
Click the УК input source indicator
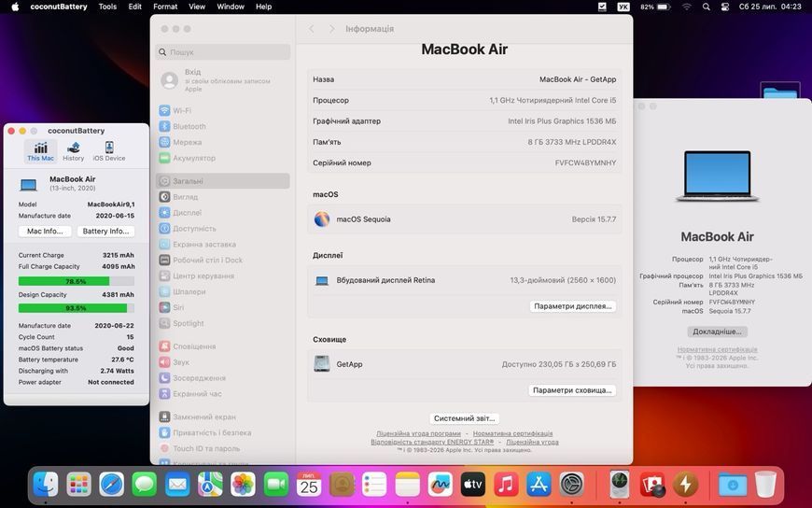[x=623, y=7]
